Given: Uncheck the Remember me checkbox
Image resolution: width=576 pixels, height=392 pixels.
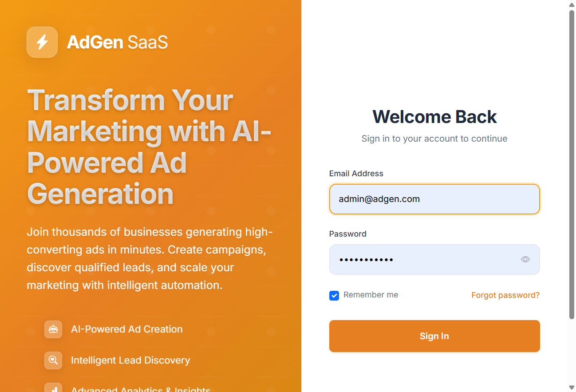Looking at the screenshot, I should (x=334, y=296).
